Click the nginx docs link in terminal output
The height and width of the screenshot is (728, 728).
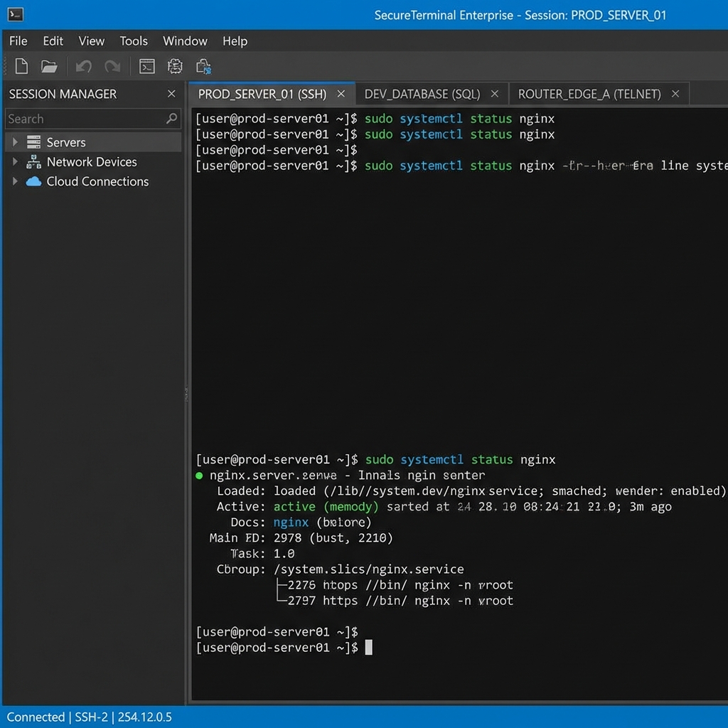(x=290, y=522)
